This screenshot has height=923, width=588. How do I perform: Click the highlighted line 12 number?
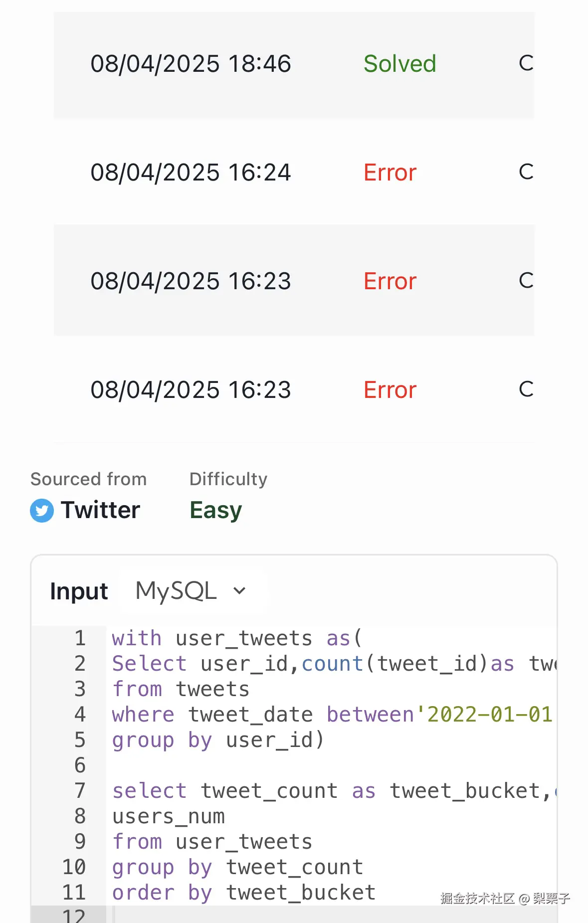(74, 916)
